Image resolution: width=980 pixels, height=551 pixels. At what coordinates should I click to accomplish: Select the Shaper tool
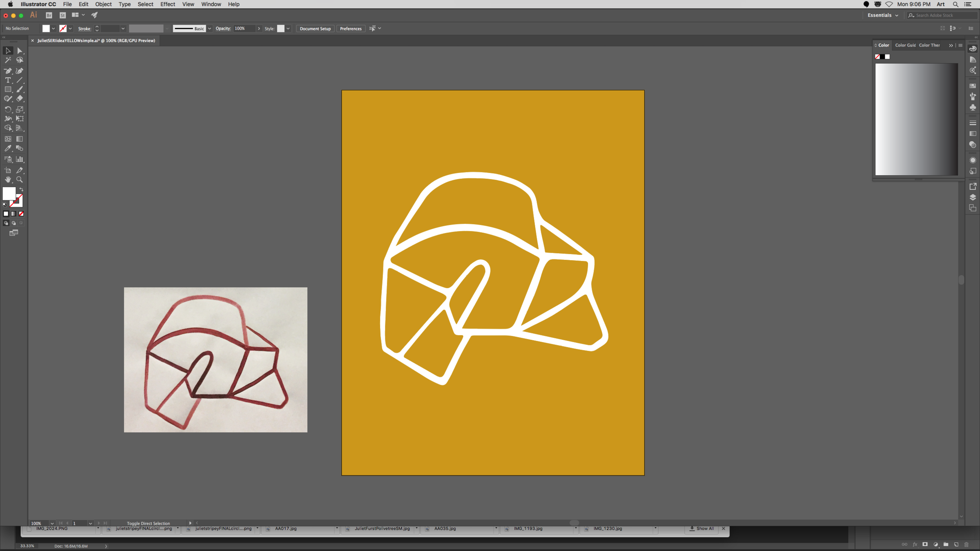8,99
